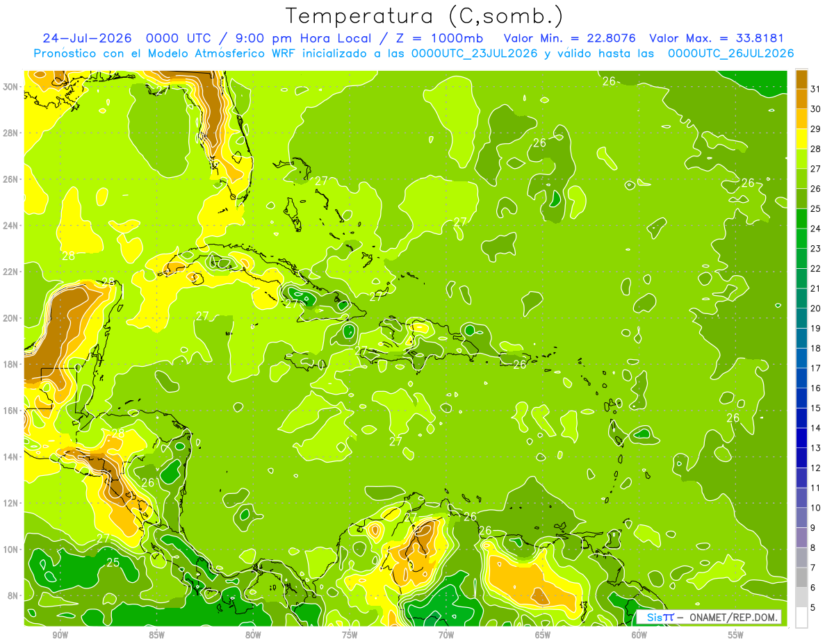The width and height of the screenshot is (834, 644).
Task: Click the colorbar label '24'
Action: pyautogui.click(x=816, y=229)
